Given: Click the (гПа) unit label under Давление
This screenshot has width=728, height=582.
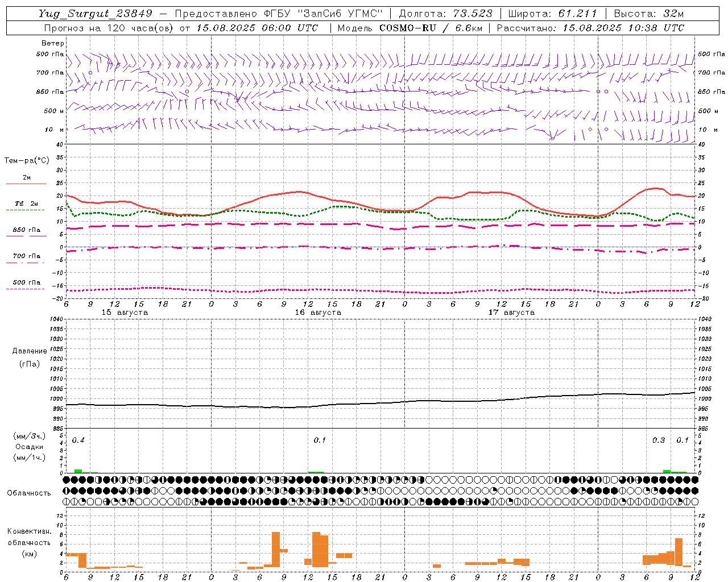Looking at the screenshot, I should pyautogui.click(x=30, y=364).
